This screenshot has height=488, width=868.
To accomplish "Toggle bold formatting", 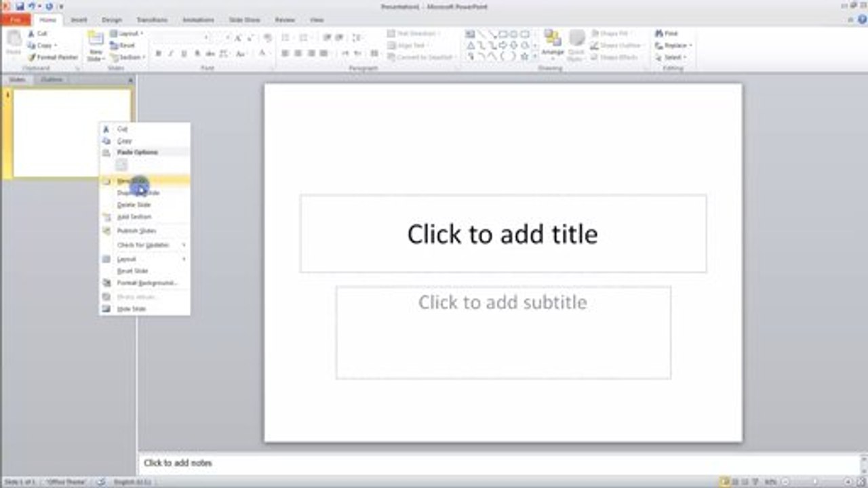I will coord(158,54).
